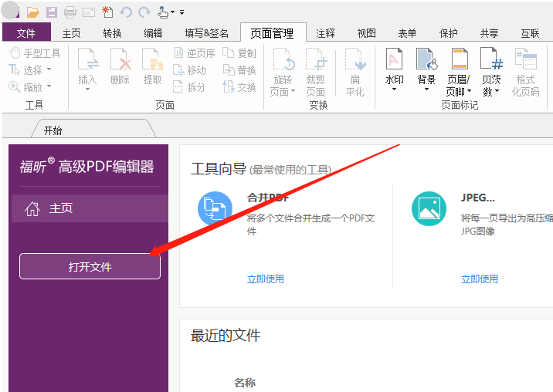
Task: Open the 表单 tab
Action: point(407,33)
